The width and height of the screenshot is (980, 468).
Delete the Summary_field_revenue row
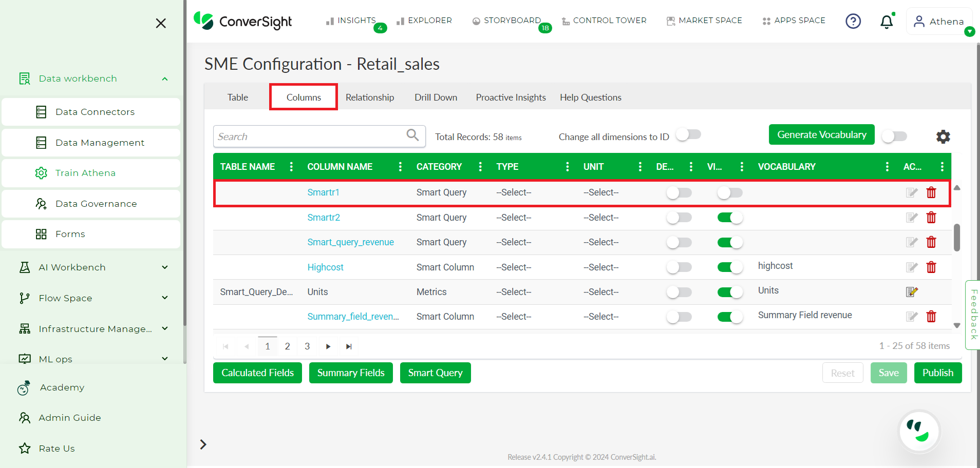[931, 317]
